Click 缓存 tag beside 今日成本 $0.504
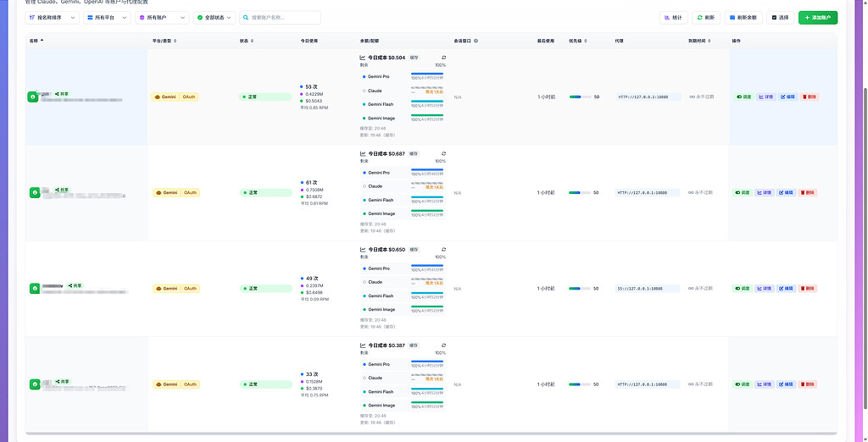This screenshot has height=442, width=868. pyautogui.click(x=414, y=58)
